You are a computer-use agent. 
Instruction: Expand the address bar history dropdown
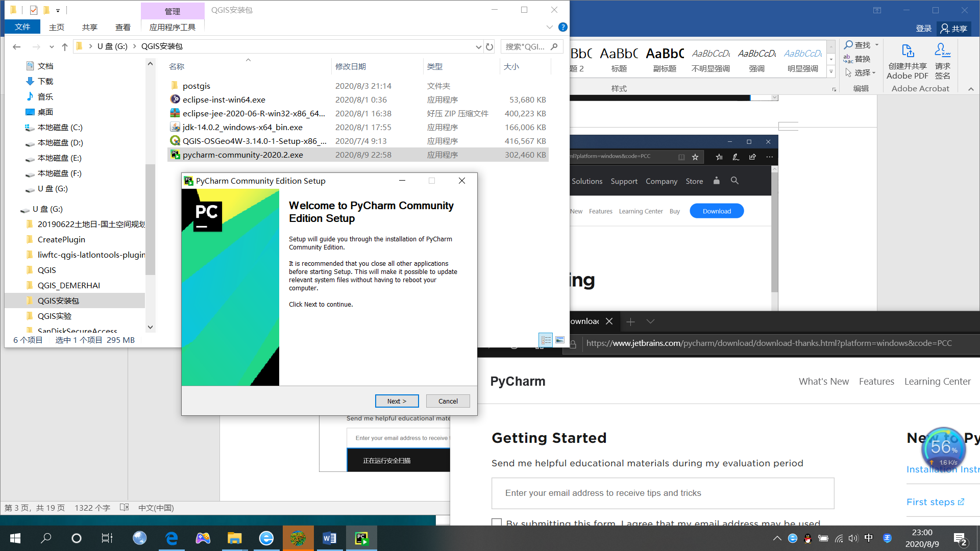click(478, 46)
